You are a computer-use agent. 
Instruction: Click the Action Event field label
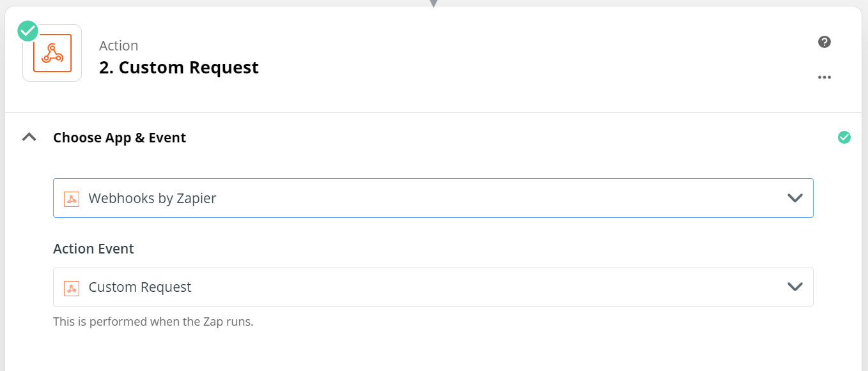coord(93,249)
